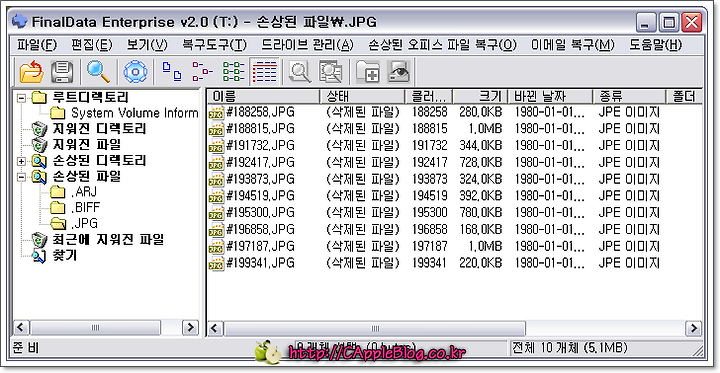This screenshot has width=720, height=373.
Task: Click left arrow of tree pane scrollbar
Action: click(21, 328)
